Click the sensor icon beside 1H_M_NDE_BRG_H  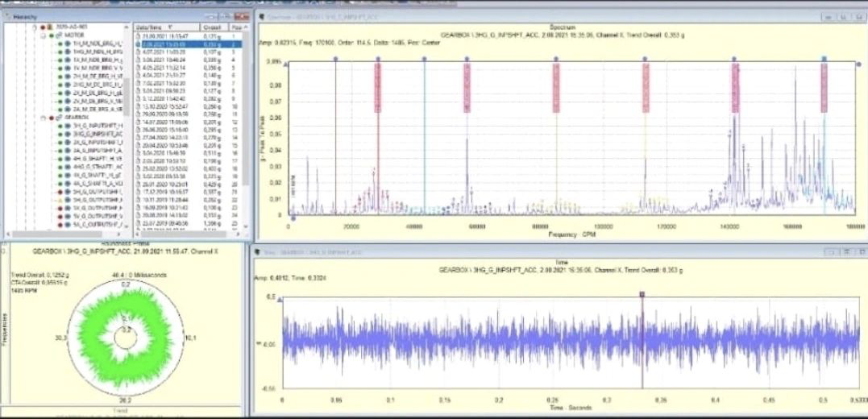pyautogui.click(x=68, y=44)
